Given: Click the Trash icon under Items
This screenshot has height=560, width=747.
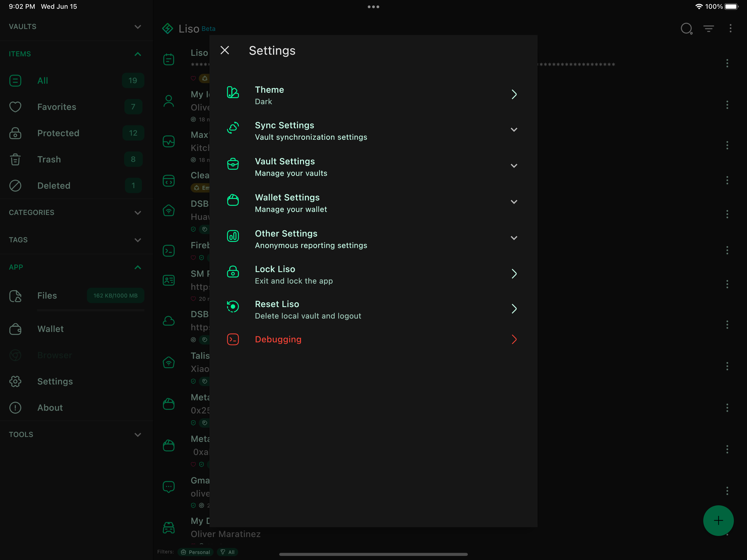Looking at the screenshot, I should tap(15, 159).
